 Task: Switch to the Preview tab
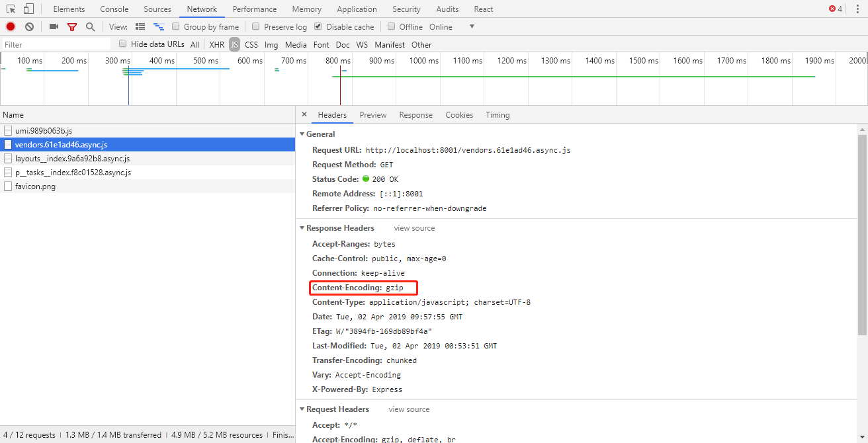click(372, 114)
